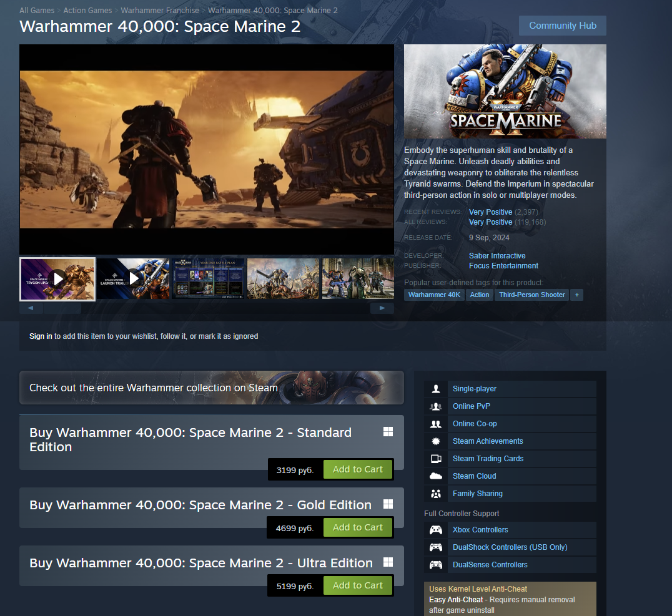Screen dimensions: 672x616
Task: Click the Online Co-op icon
Action: 436,424
